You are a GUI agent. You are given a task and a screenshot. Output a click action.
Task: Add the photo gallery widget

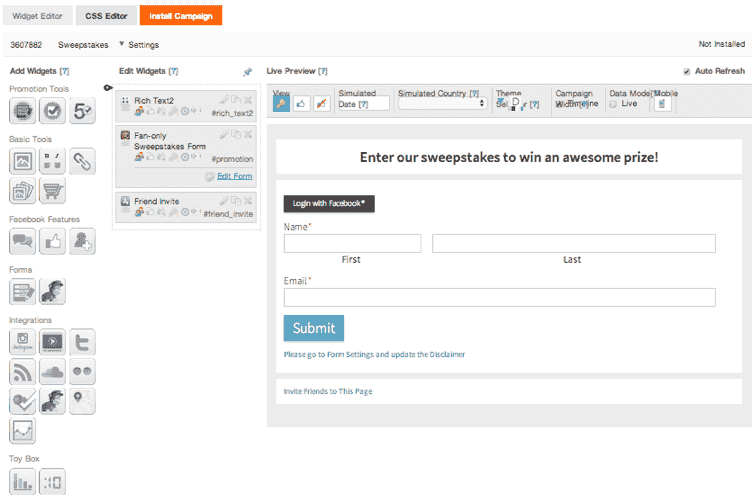click(x=22, y=191)
